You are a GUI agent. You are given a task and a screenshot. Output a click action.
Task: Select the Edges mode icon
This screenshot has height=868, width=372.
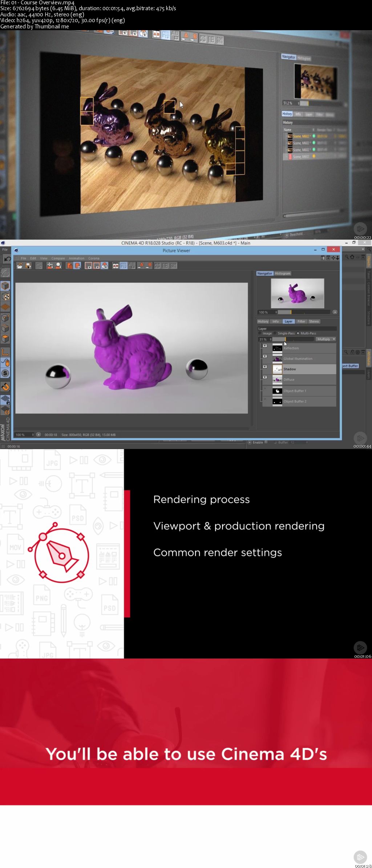(5, 328)
